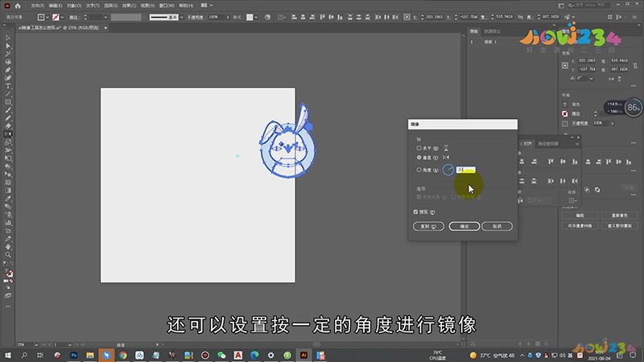Select the Line Segment tool
644x362 pixels.
[8, 94]
